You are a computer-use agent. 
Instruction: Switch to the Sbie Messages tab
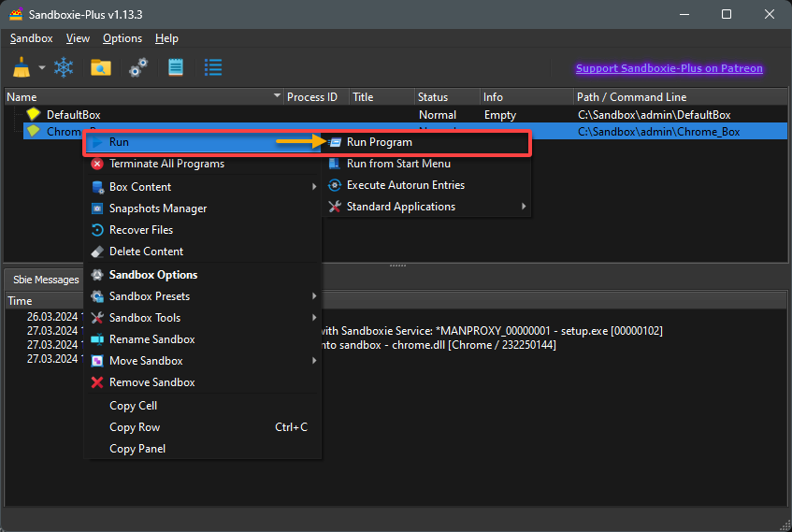point(46,280)
